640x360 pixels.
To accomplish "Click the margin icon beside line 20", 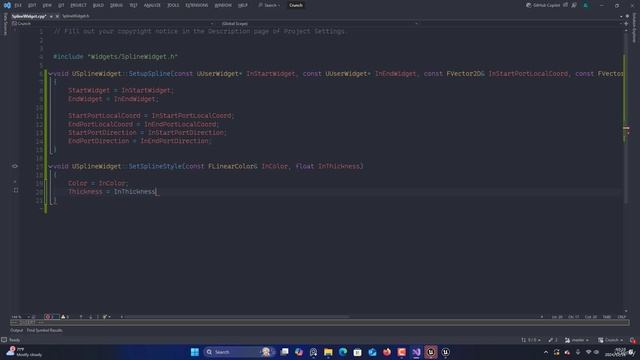I will point(16,190).
